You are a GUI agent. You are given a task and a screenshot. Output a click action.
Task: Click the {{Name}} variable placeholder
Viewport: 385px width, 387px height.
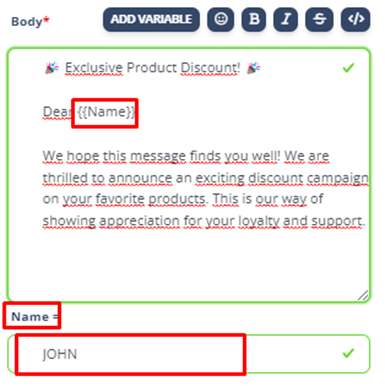coord(106,112)
